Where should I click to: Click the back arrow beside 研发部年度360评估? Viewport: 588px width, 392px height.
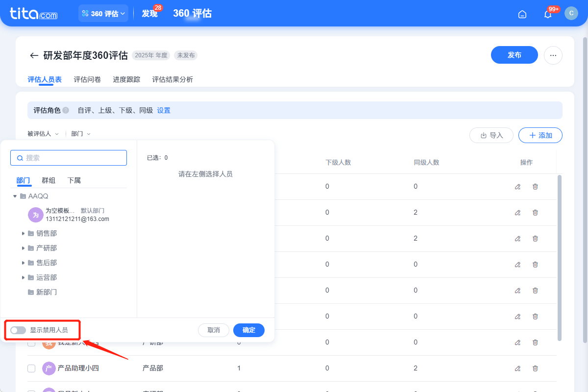33,55
